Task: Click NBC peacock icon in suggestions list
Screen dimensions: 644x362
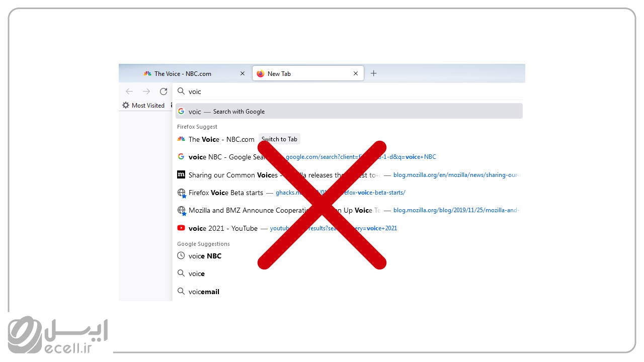Action: (181, 139)
